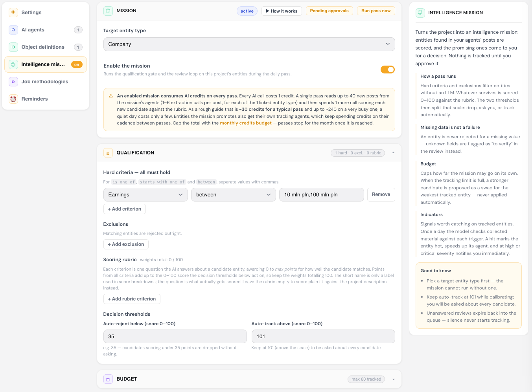The height and width of the screenshot is (392, 532).
Task: Open the Target entity type Company dropdown
Action: 249,44
